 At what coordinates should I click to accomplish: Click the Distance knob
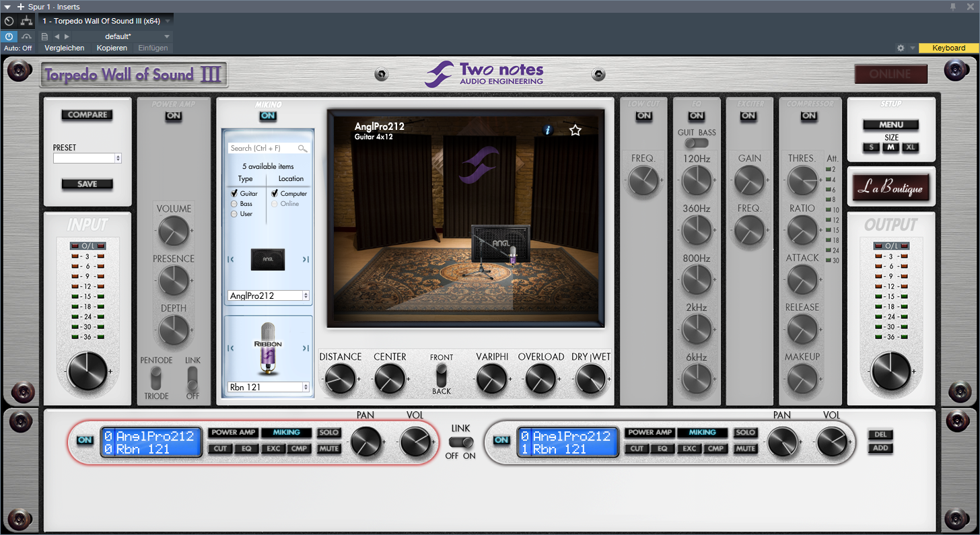[340, 379]
